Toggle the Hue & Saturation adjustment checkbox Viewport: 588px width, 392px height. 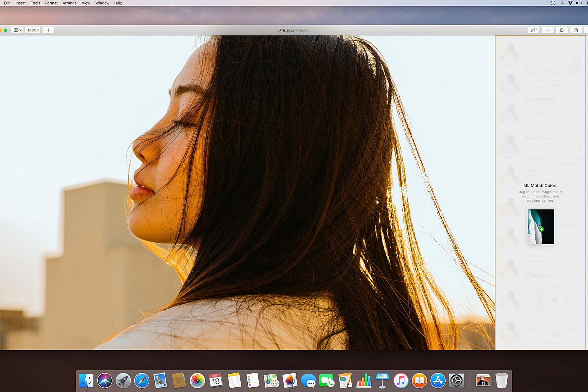tap(527, 139)
